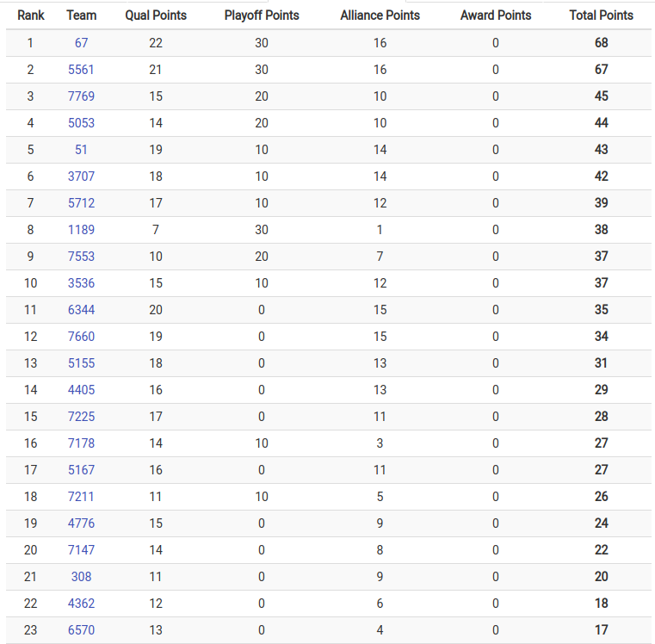The width and height of the screenshot is (655, 644).
Task: Select total points value 43
Action: click(x=601, y=150)
